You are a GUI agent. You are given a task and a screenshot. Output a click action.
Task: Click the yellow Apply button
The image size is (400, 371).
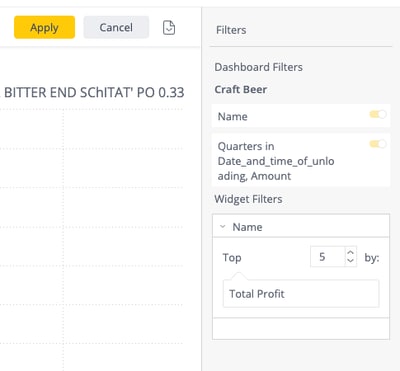coord(44,27)
